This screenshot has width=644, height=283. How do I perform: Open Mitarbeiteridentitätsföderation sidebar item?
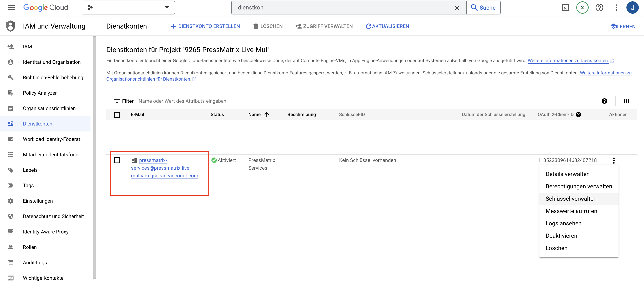tap(45, 155)
